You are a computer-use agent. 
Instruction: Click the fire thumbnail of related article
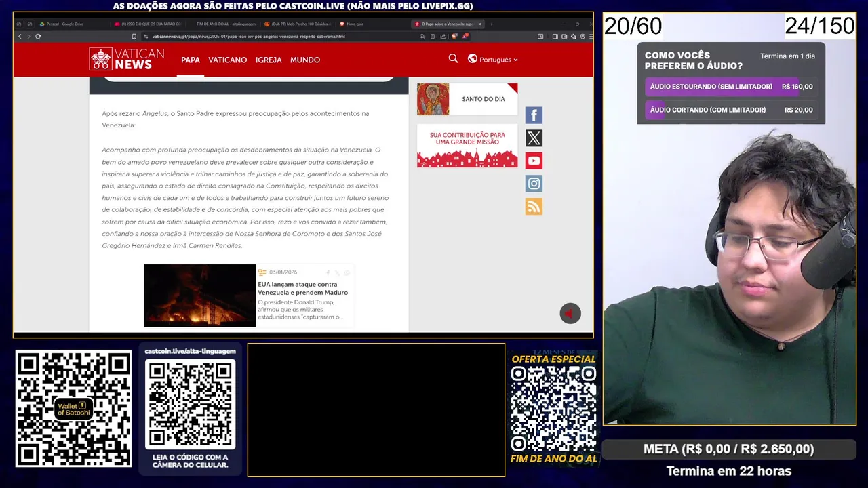click(199, 296)
